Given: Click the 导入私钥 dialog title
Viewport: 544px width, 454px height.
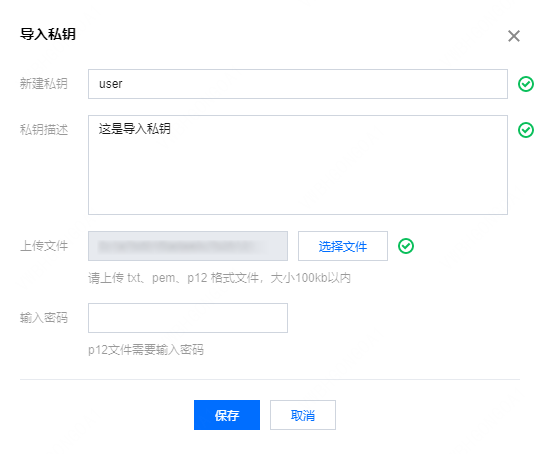Looking at the screenshot, I should [x=48, y=34].
